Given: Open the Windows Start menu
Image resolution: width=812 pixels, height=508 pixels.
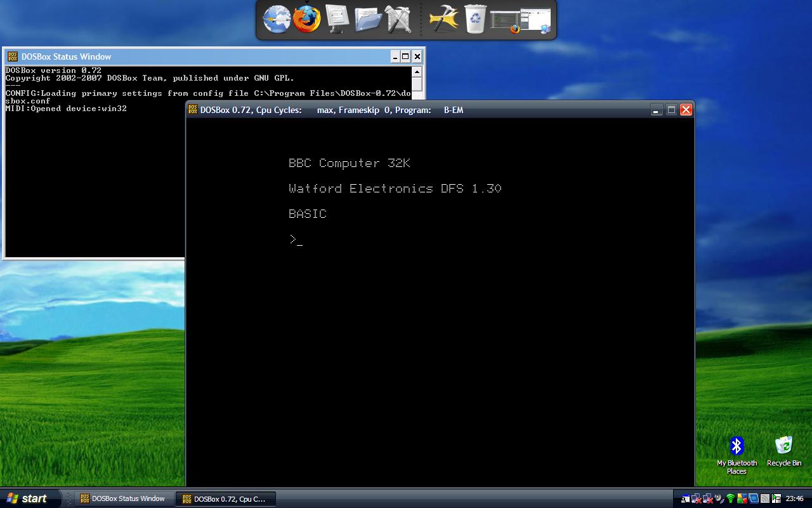Looking at the screenshot, I should [x=30, y=498].
